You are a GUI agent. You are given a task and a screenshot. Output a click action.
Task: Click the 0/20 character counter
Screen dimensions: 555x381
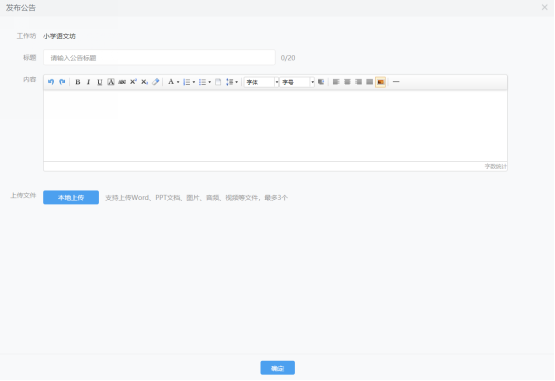pos(288,58)
